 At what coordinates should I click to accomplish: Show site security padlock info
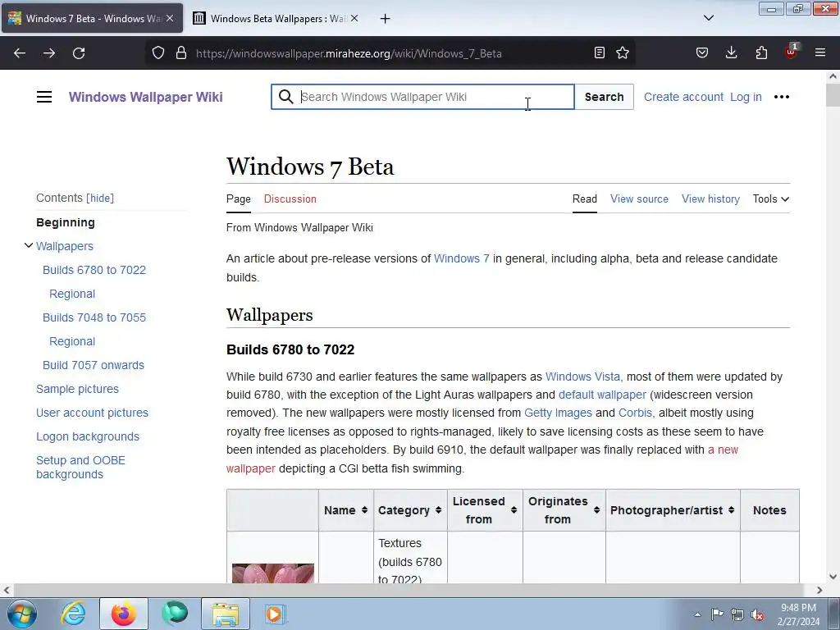coord(181,53)
